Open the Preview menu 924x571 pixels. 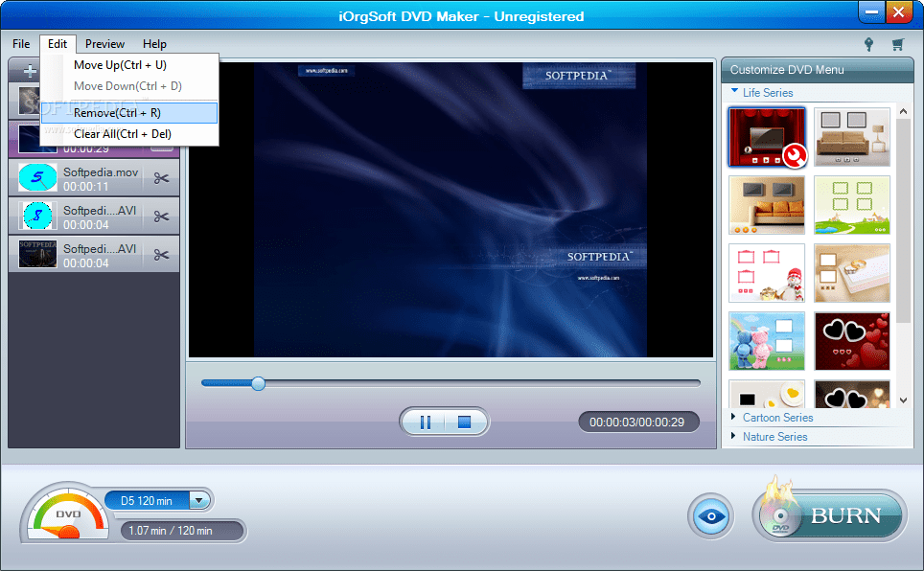pyautogui.click(x=104, y=44)
